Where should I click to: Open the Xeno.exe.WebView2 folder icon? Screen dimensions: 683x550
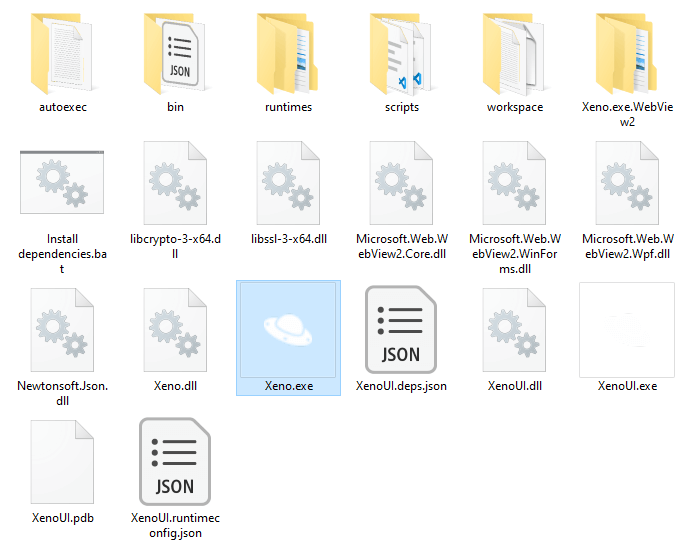coord(627,53)
